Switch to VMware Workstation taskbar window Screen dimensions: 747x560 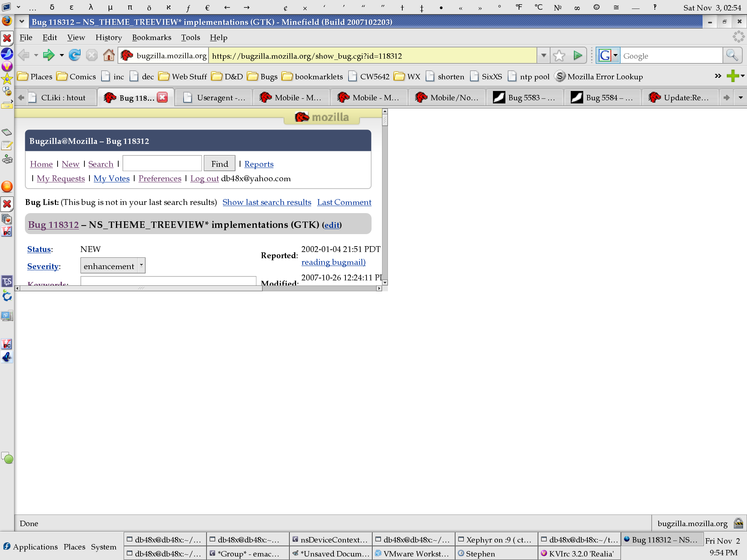pos(414,553)
